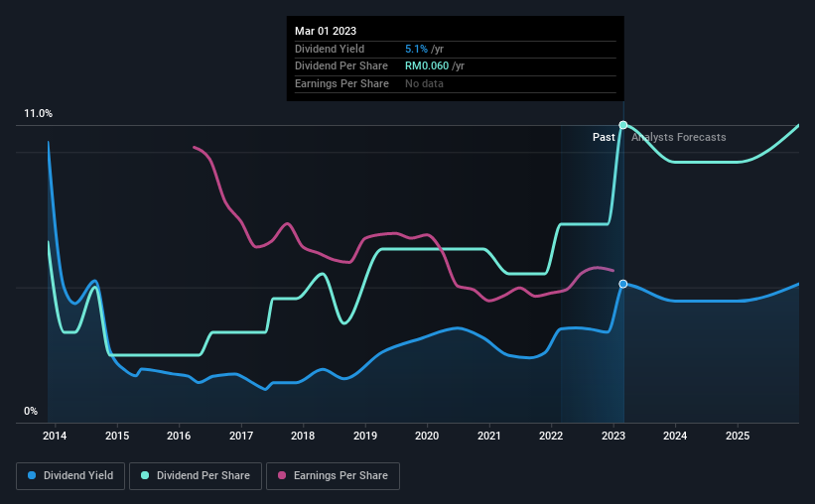The width and height of the screenshot is (815, 504).
Task: Click the pink Earnings Per Share legend dot
Action: pos(282,475)
